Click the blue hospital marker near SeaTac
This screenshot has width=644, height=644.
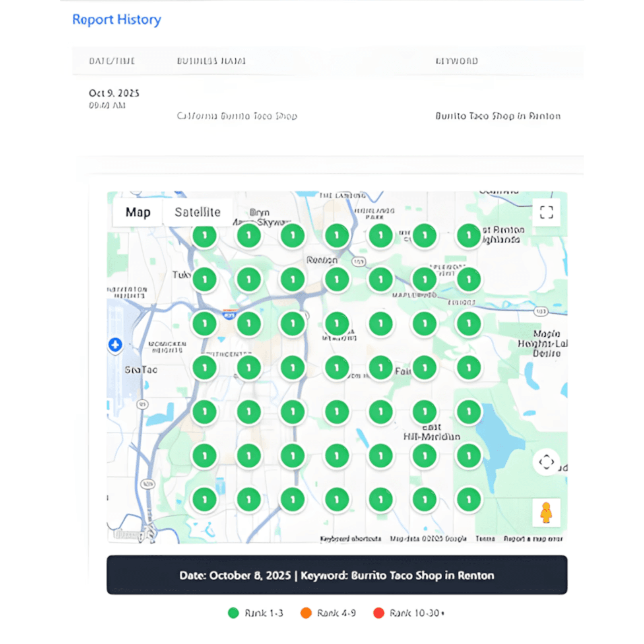[x=115, y=345]
